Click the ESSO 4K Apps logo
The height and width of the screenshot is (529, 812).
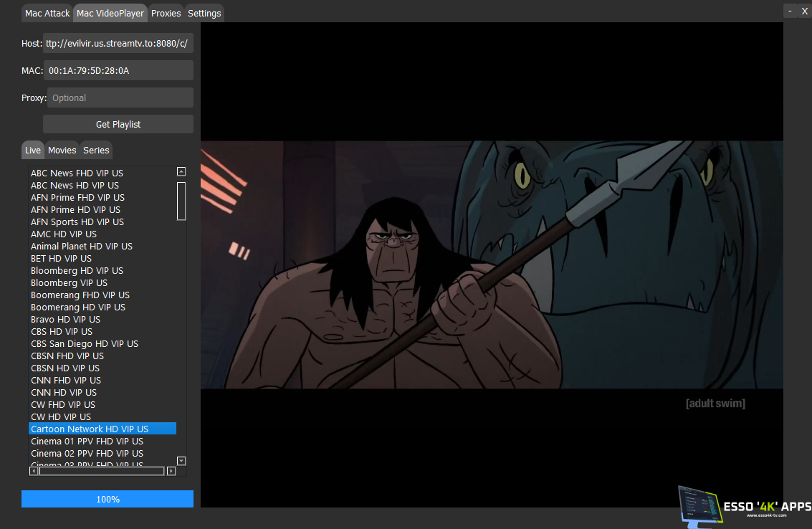tap(744, 507)
